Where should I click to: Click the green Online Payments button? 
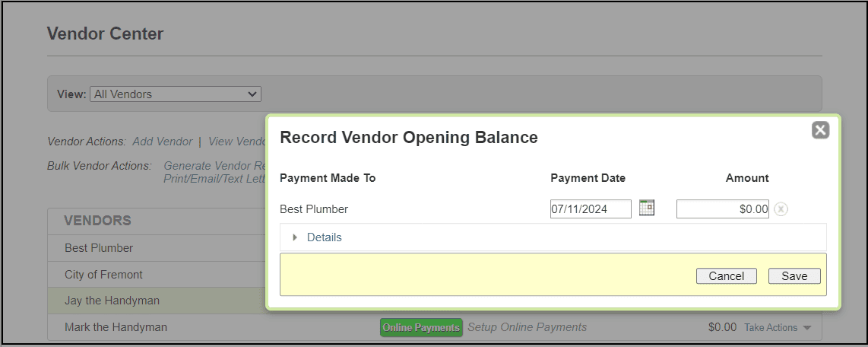tap(421, 327)
